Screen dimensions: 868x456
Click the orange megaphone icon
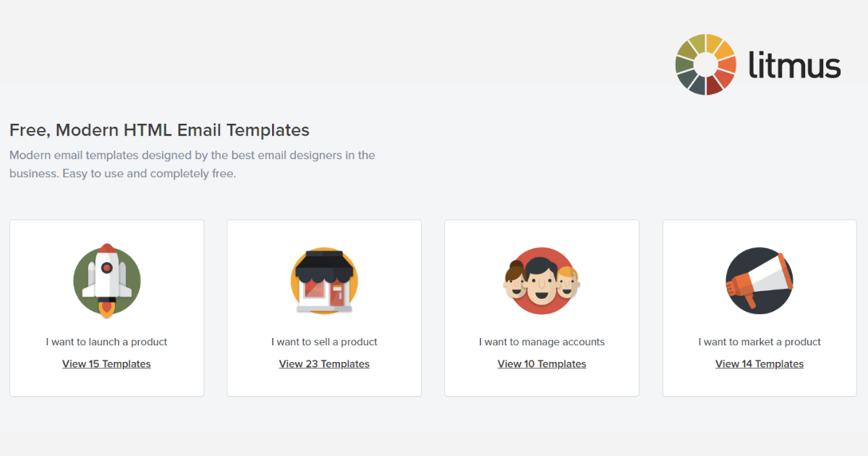[759, 281]
